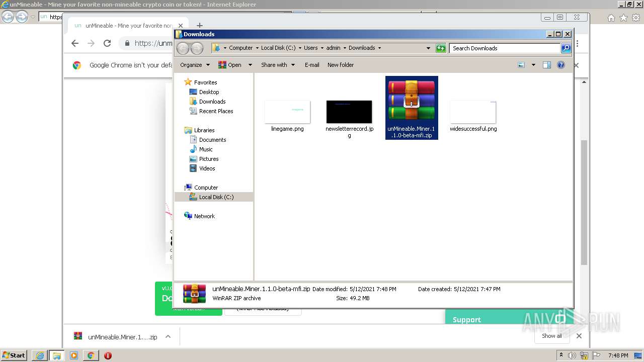Viewport: 644px width, 362px height.
Task: Show the preview pane icon
Action: (547, 65)
